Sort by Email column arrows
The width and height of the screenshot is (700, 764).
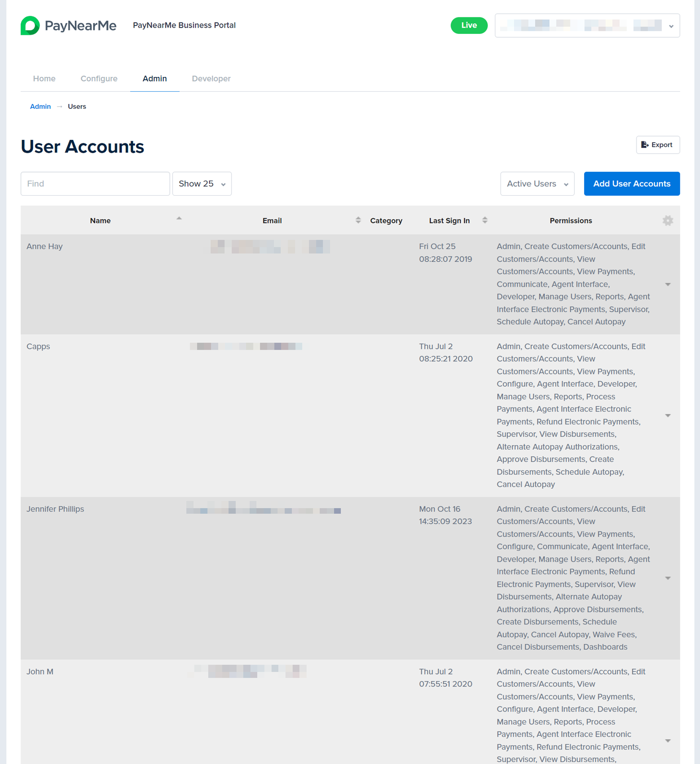pyautogui.click(x=358, y=220)
